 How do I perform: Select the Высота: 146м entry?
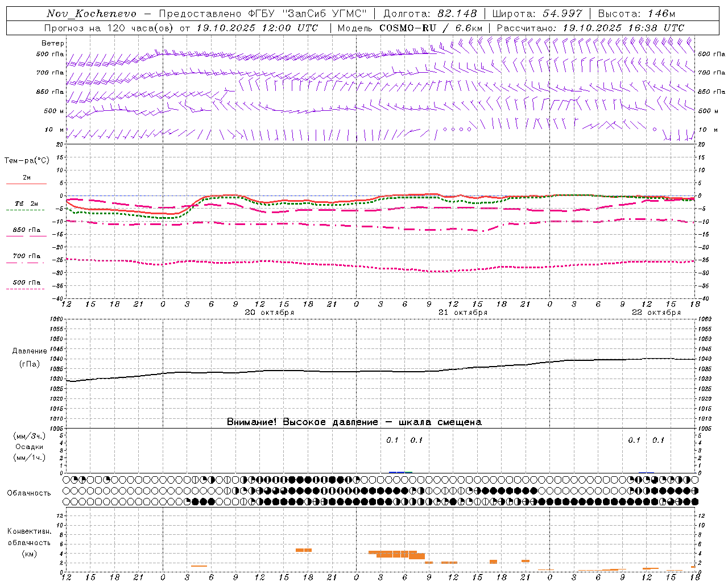click(x=636, y=14)
